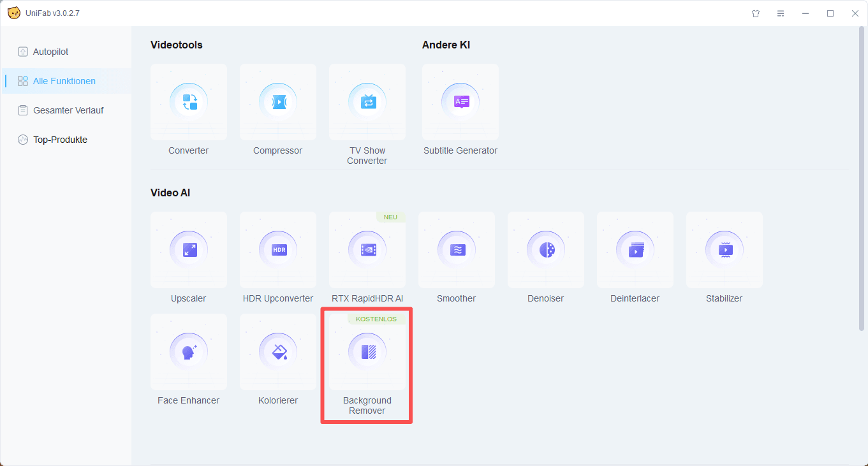Go to Top-Produkte in the sidebar
Viewport: 868px width, 466px height.
click(60, 140)
